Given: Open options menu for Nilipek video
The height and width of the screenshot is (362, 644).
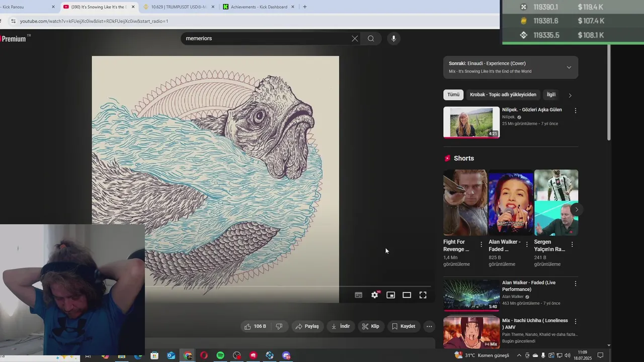Looking at the screenshot, I should pos(576,111).
